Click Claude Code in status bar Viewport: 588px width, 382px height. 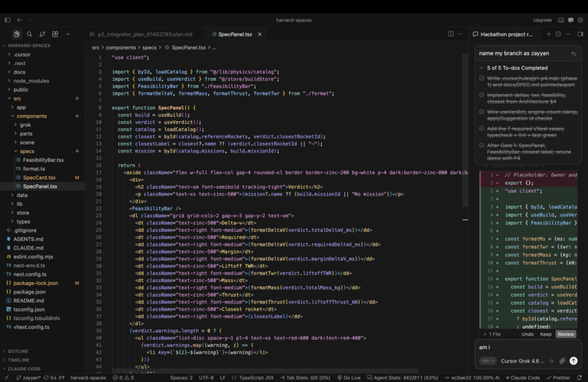[523, 378]
